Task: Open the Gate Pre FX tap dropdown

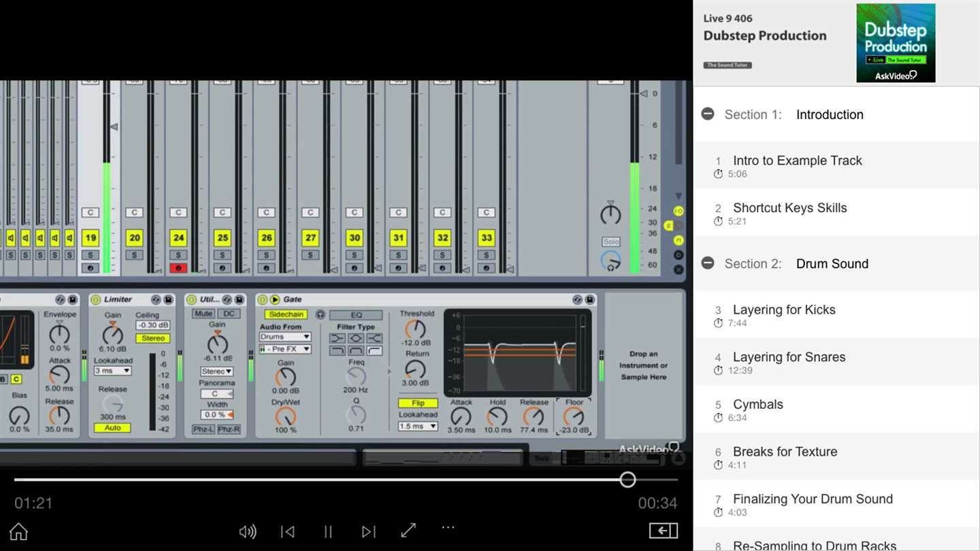Action: coord(284,349)
